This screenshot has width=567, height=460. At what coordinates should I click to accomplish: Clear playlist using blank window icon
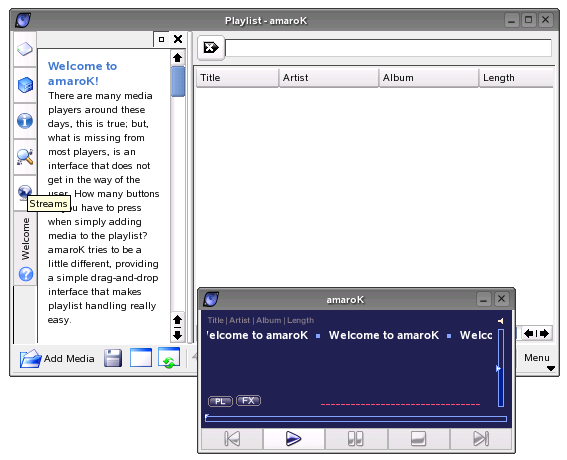click(141, 358)
